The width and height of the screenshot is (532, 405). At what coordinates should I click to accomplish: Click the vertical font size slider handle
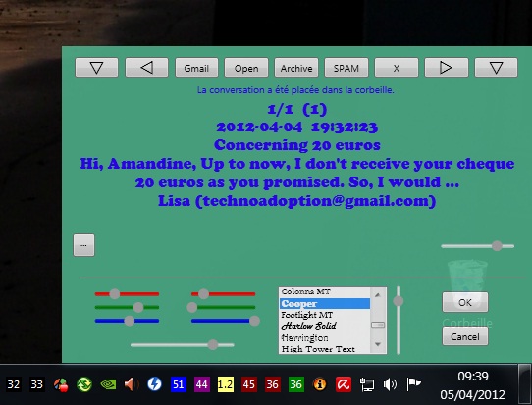coord(399,301)
